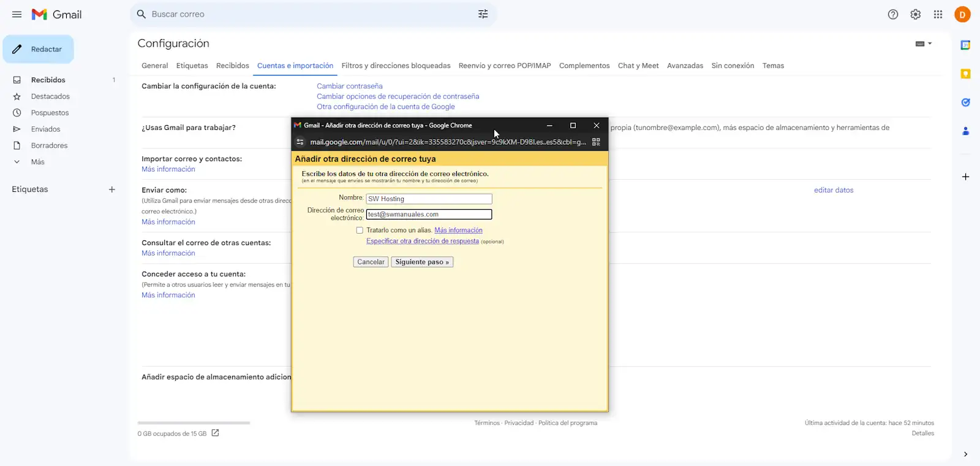Open the main menu hamburger icon

17,14
